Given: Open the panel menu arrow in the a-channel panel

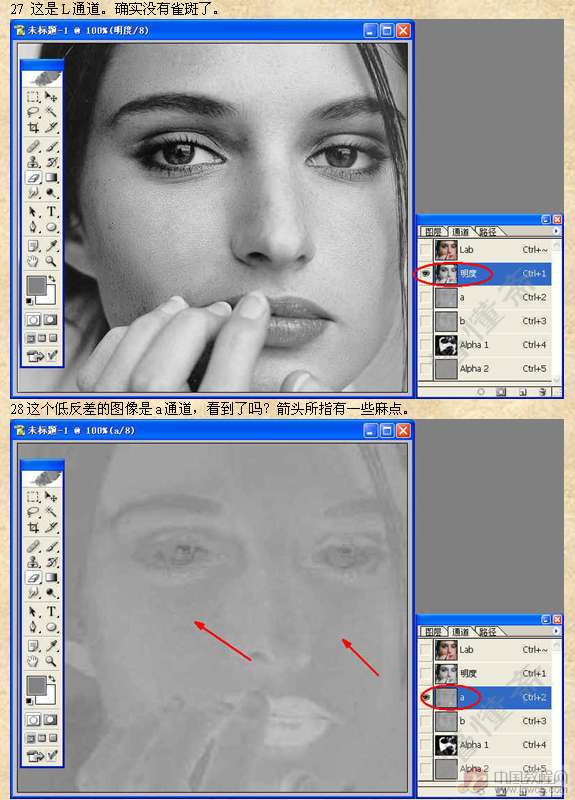Looking at the screenshot, I should point(556,631).
